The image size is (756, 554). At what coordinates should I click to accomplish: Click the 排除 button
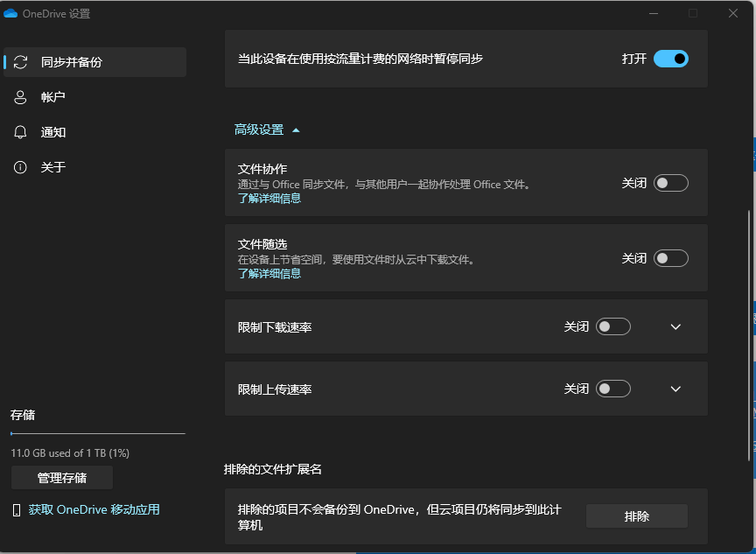pyautogui.click(x=637, y=516)
